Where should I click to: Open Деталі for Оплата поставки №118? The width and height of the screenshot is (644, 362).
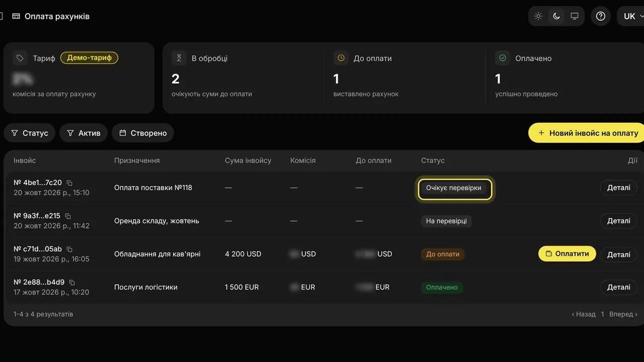(x=619, y=188)
